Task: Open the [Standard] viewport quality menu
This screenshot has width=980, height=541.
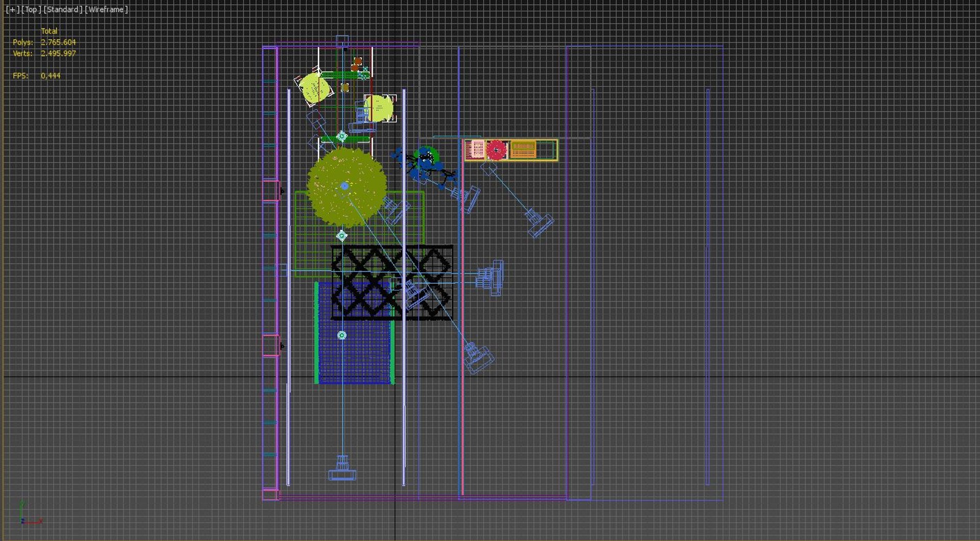Action: (x=63, y=9)
